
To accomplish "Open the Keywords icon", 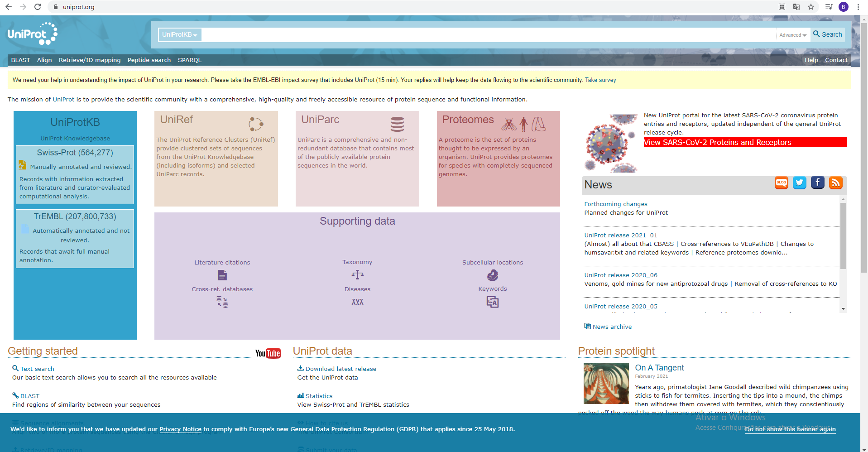I will coord(492,302).
